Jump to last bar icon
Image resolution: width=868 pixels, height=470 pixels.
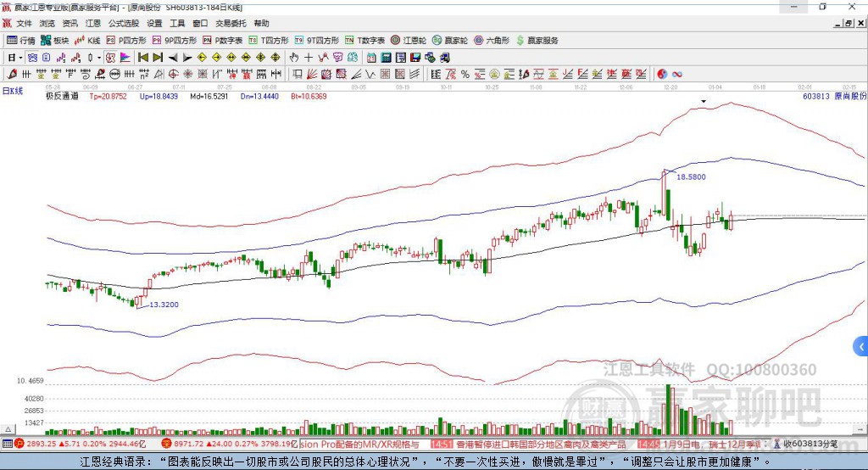(x=158, y=58)
